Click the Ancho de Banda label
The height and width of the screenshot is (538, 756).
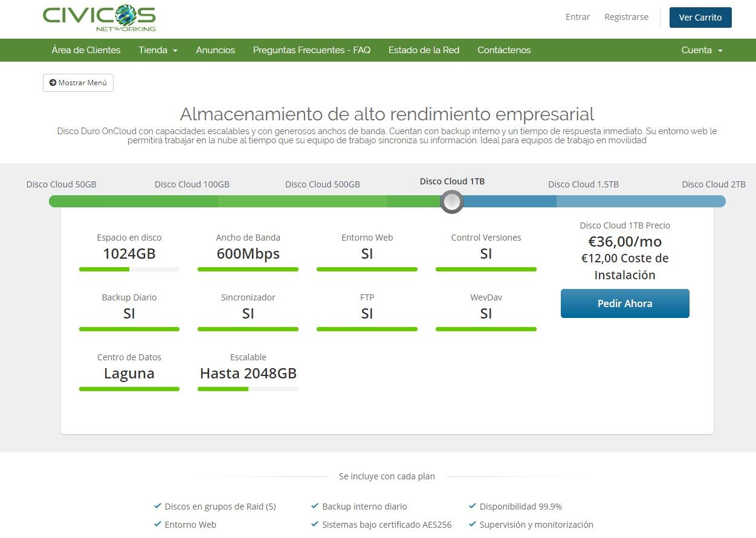click(248, 238)
